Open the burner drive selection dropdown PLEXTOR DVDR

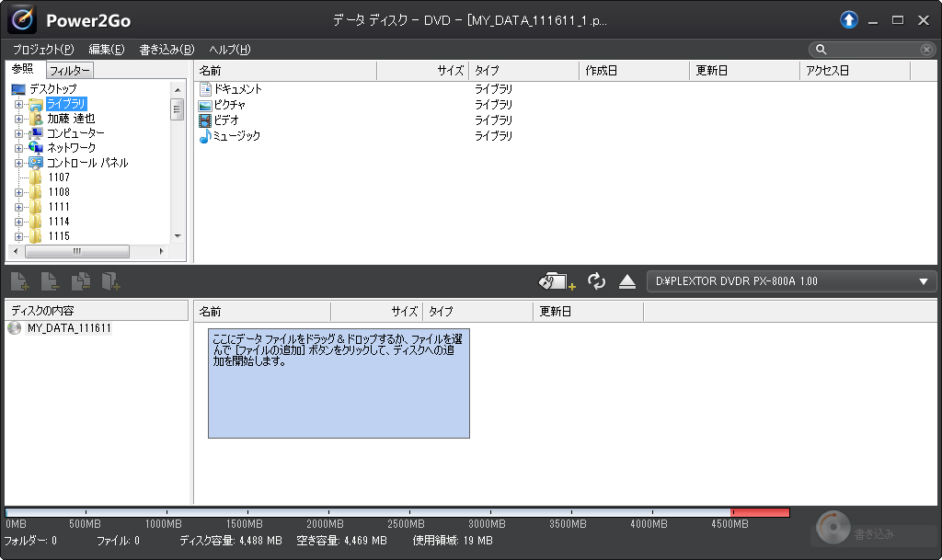[x=924, y=280]
